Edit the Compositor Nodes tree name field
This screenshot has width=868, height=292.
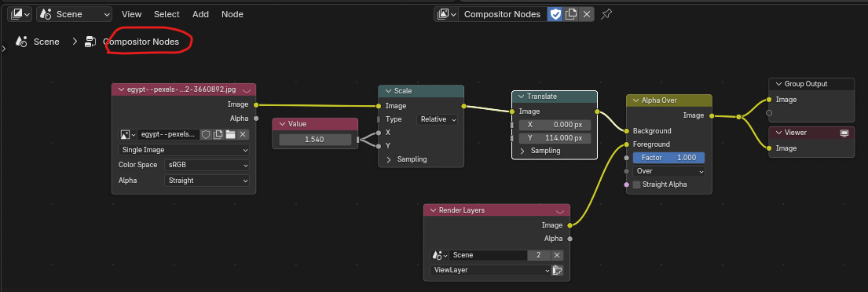pyautogui.click(x=502, y=14)
